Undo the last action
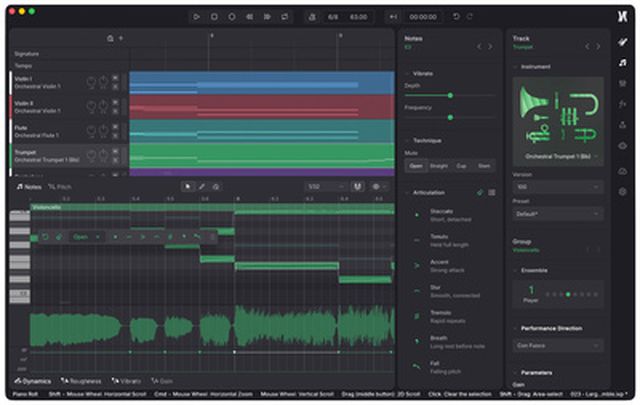640x405 pixels. click(x=456, y=17)
